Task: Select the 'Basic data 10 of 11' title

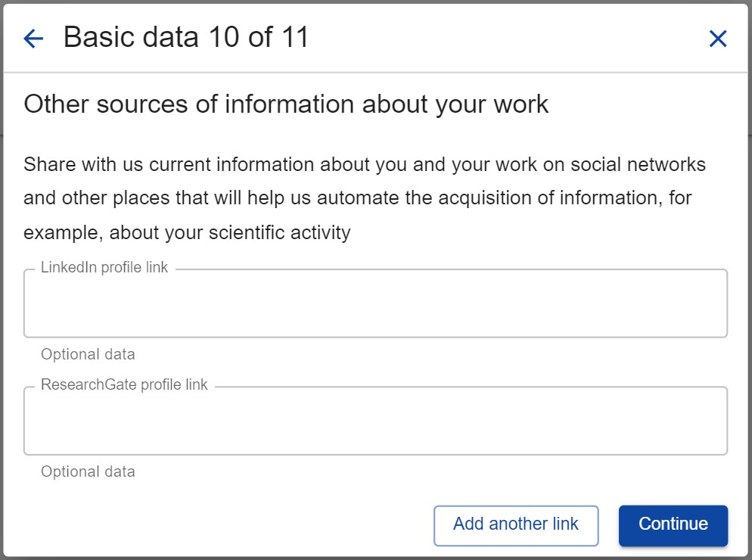Action: [186, 37]
